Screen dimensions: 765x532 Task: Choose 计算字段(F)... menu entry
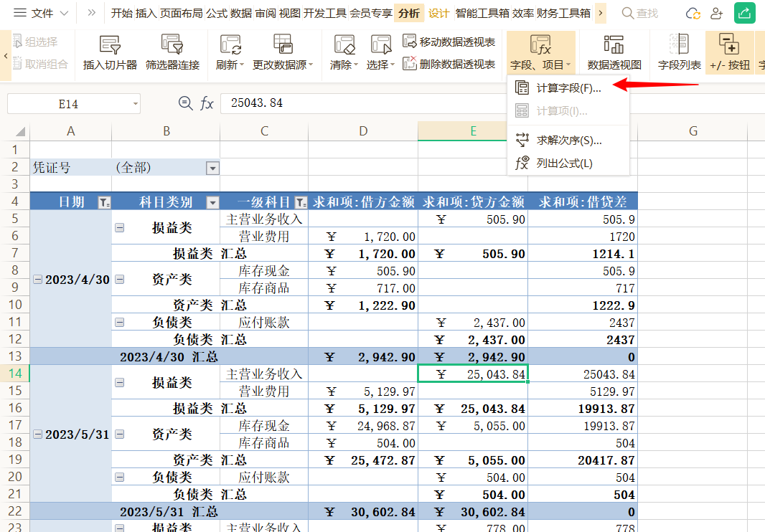click(x=568, y=87)
